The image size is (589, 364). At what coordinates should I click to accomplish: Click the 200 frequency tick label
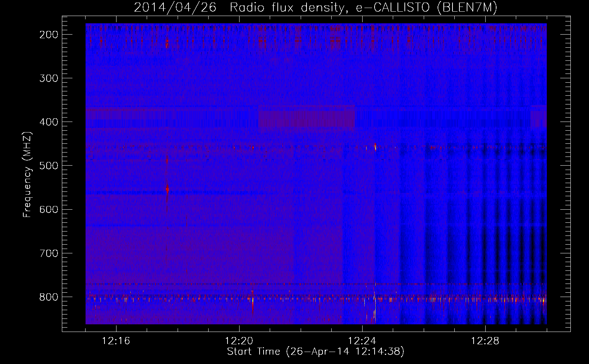49,35
